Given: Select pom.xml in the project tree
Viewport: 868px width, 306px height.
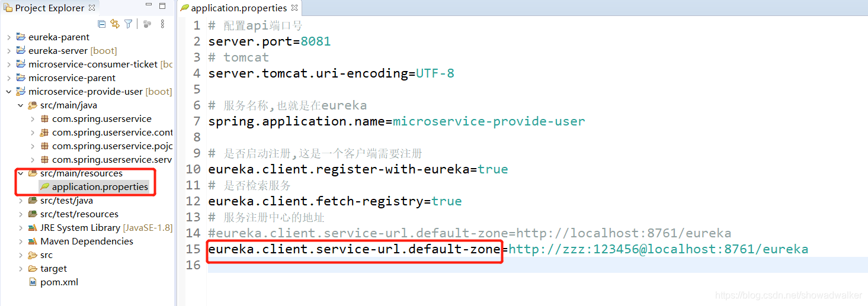Looking at the screenshot, I should point(59,282).
